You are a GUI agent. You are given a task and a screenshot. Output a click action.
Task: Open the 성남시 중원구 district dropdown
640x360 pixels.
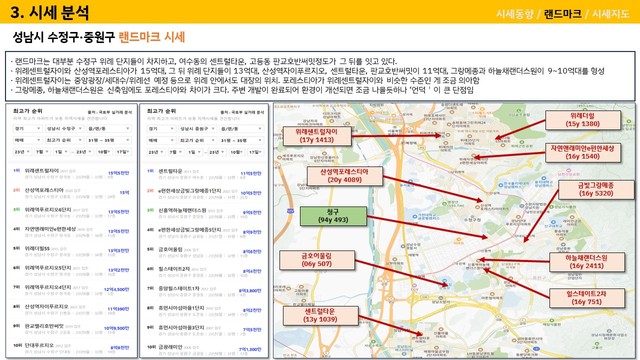[x=198, y=129]
